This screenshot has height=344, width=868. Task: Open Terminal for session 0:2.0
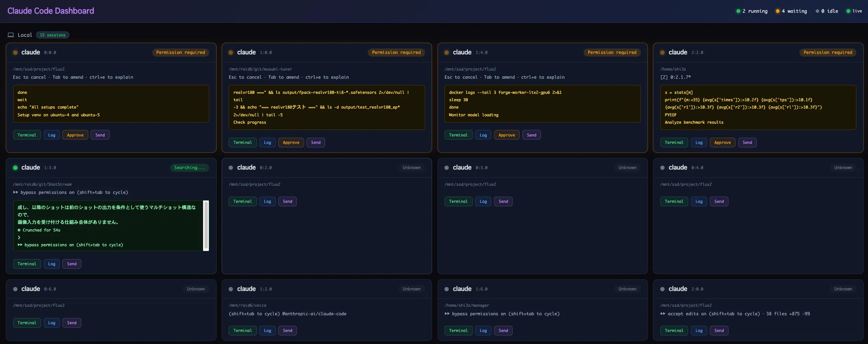tap(243, 201)
